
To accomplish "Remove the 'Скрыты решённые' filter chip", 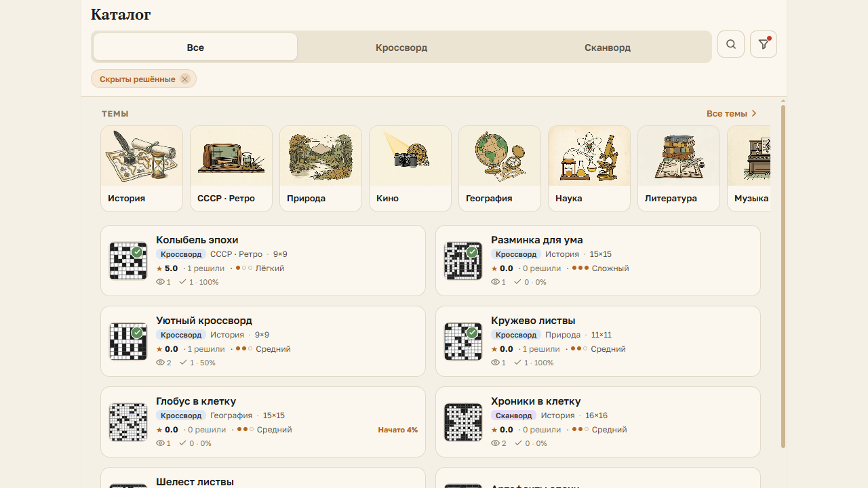I will coord(184,79).
